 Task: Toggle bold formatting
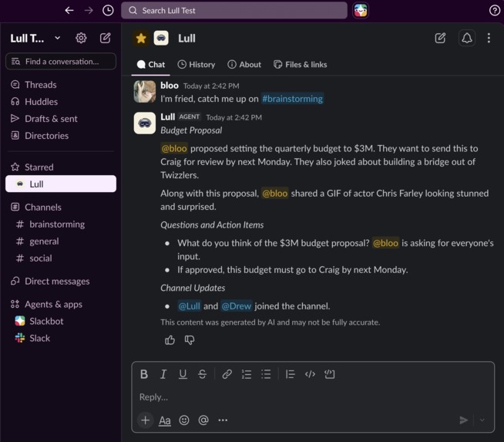[x=144, y=374]
